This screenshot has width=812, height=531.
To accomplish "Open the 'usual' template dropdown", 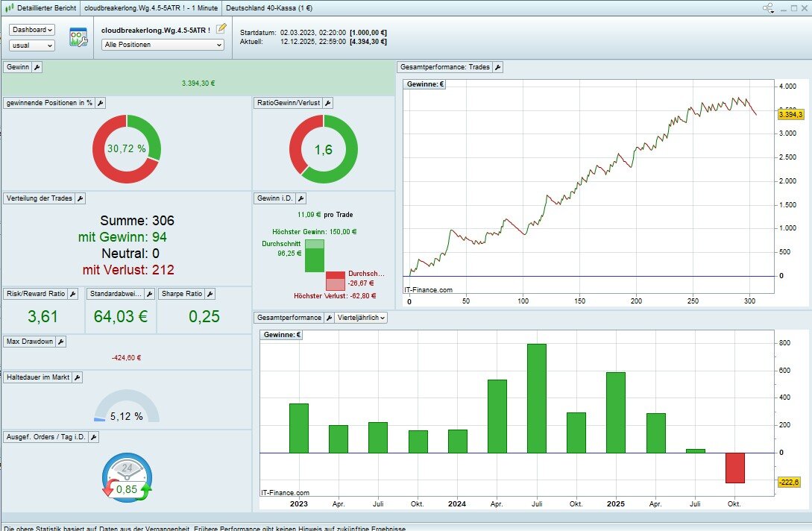I will [x=32, y=45].
